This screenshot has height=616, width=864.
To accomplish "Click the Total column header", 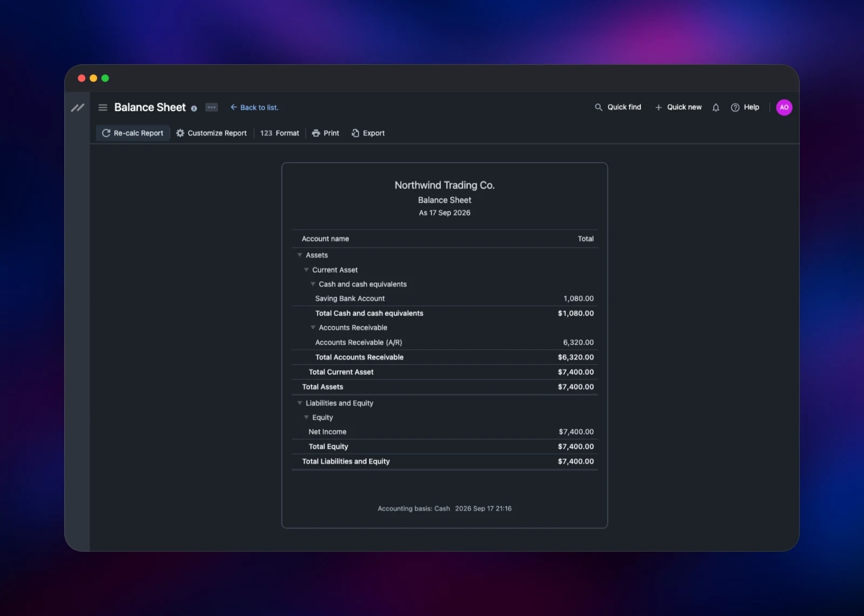I will coord(585,239).
